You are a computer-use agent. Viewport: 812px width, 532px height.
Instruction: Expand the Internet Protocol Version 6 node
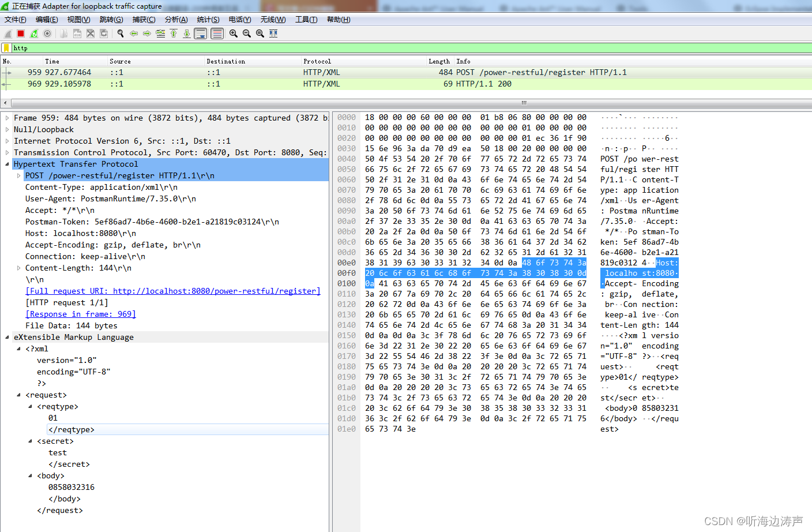[6, 141]
